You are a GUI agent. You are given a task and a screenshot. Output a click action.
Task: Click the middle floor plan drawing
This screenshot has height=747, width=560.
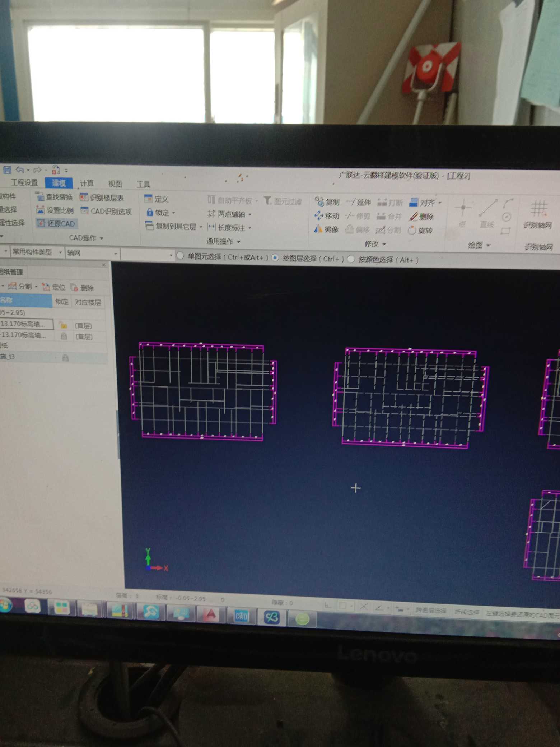pyautogui.click(x=411, y=398)
